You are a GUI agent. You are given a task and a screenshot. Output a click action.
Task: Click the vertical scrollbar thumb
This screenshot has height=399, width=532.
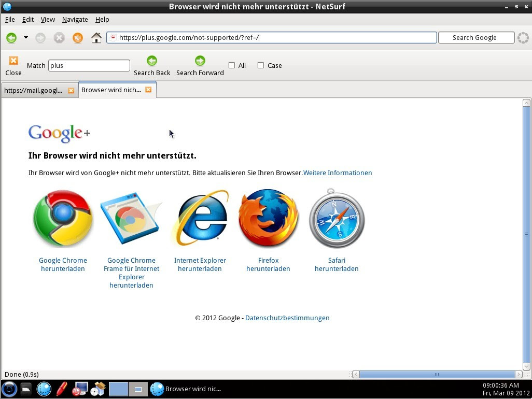pos(527,235)
